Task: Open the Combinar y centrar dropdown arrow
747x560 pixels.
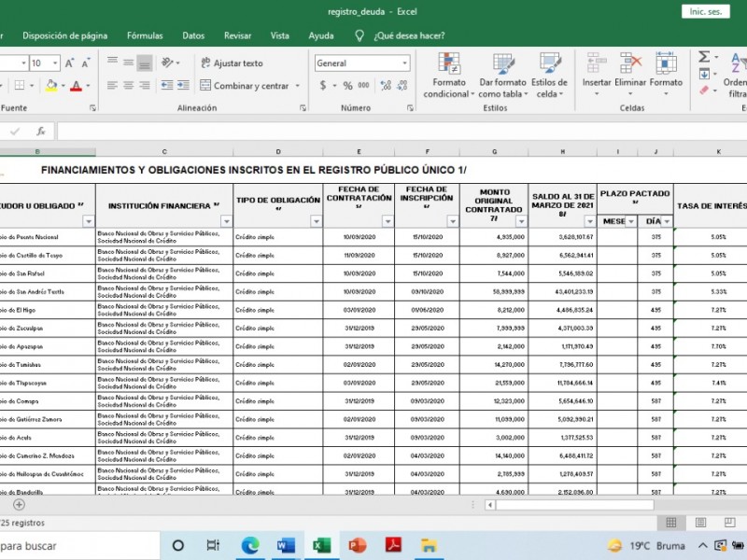Action: tap(298, 86)
